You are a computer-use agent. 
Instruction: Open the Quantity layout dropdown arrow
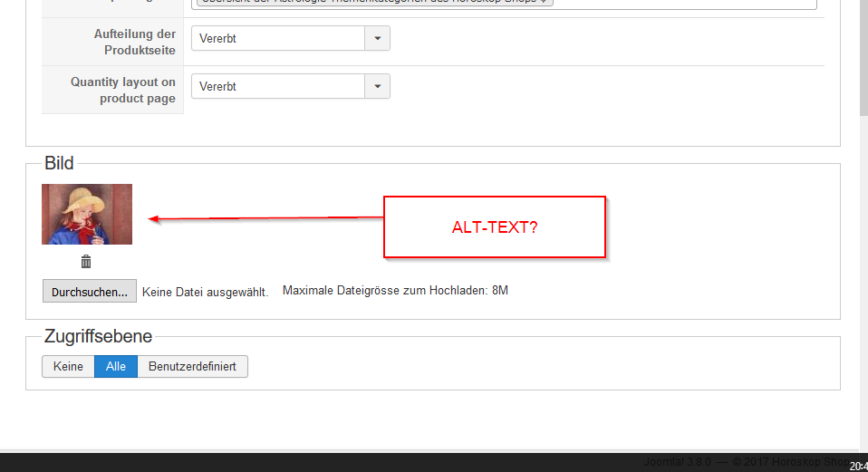coord(378,86)
